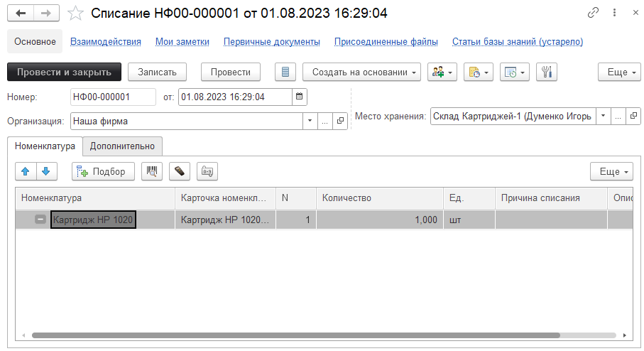
Task: Collapse the Картридж HP 1020 row
Action: coord(40,220)
